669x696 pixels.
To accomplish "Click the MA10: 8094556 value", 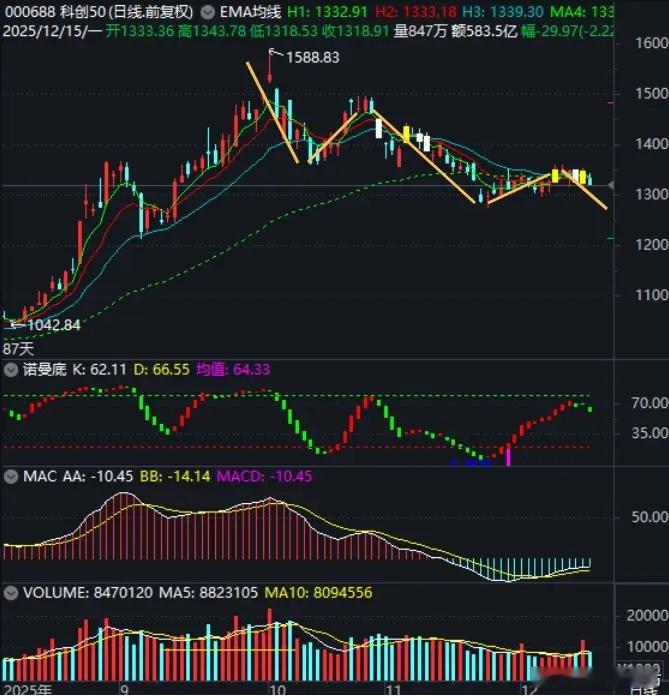I will pyautogui.click(x=318, y=593).
